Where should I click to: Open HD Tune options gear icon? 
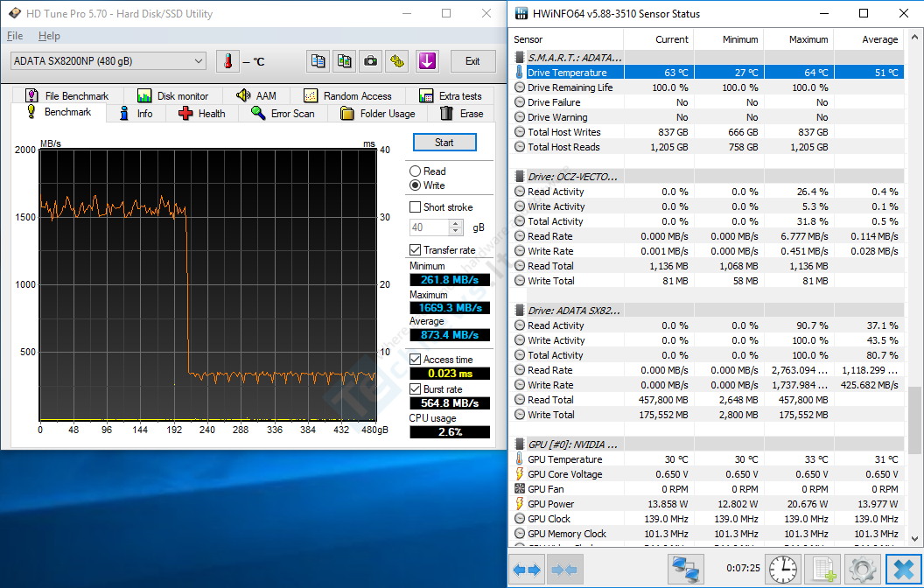[x=398, y=61]
